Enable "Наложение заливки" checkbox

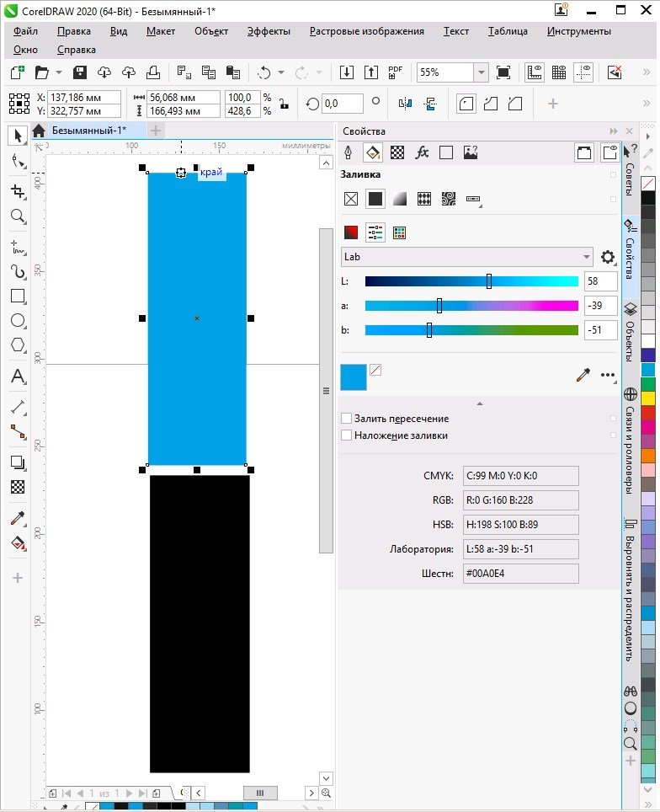pyautogui.click(x=346, y=435)
